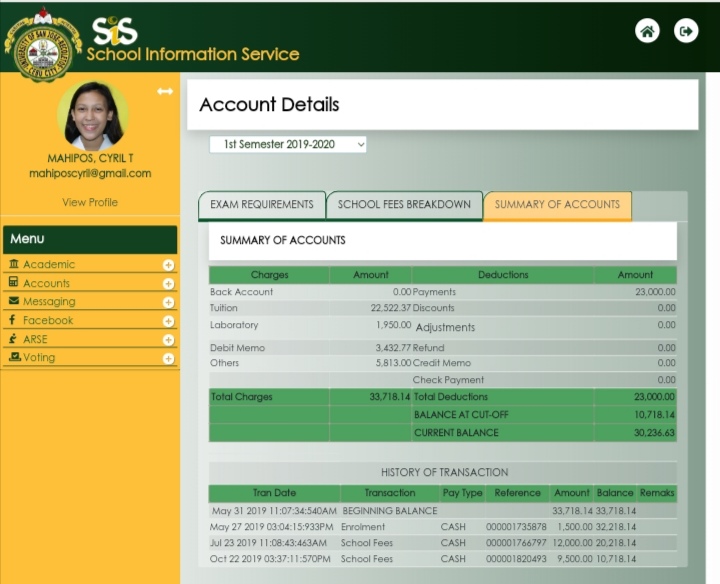Click the Home icon in header
The image size is (720, 584).
click(x=647, y=31)
